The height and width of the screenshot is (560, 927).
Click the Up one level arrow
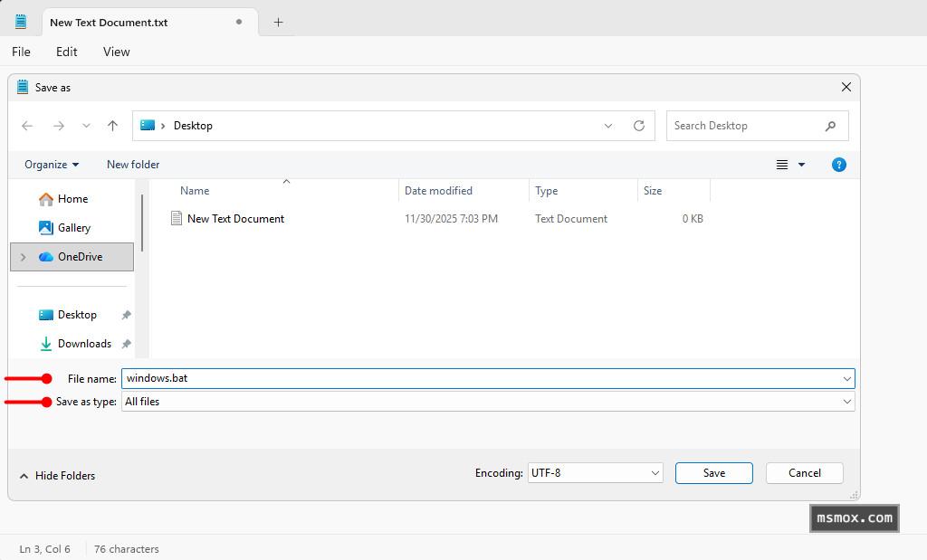[x=112, y=126]
